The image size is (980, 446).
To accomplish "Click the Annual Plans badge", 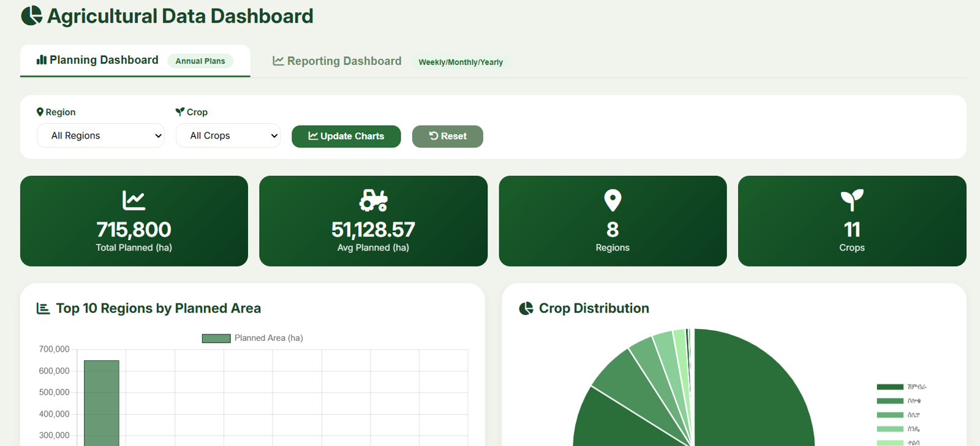I will coord(200,61).
